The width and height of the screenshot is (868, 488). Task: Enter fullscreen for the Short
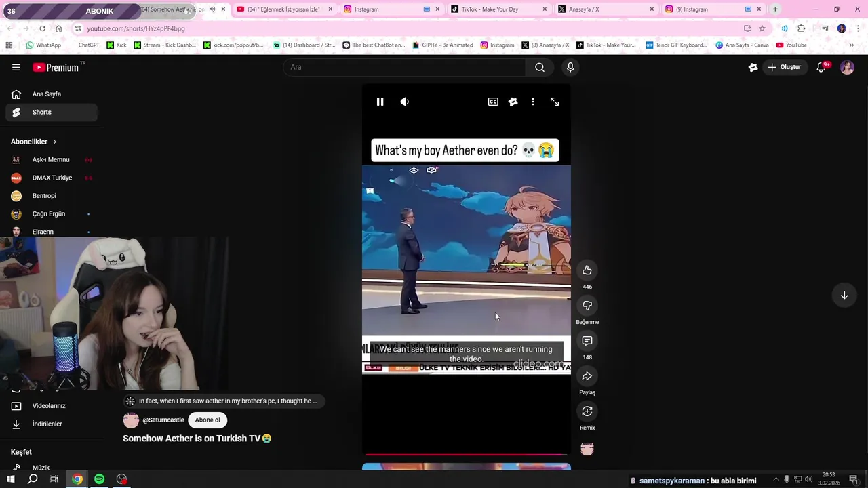pyautogui.click(x=555, y=102)
